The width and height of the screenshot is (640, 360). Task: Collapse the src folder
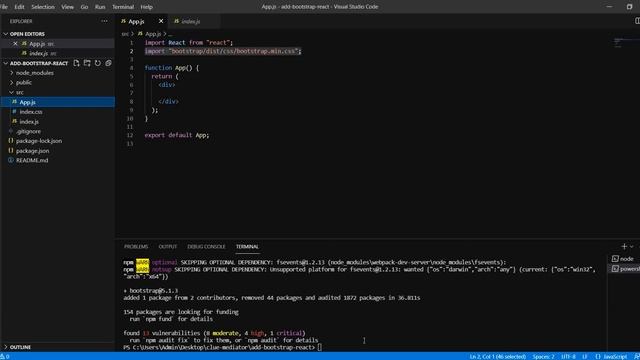point(19,92)
